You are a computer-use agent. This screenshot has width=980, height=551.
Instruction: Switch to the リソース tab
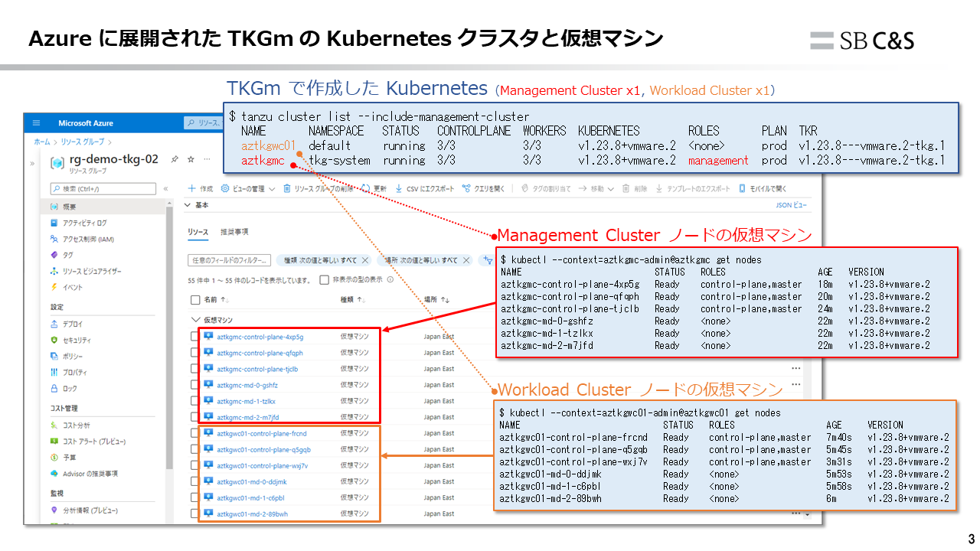point(198,231)
